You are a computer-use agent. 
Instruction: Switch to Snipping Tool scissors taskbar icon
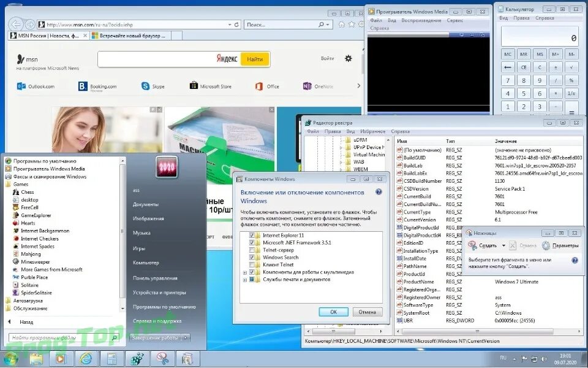[x=162, y=359]
